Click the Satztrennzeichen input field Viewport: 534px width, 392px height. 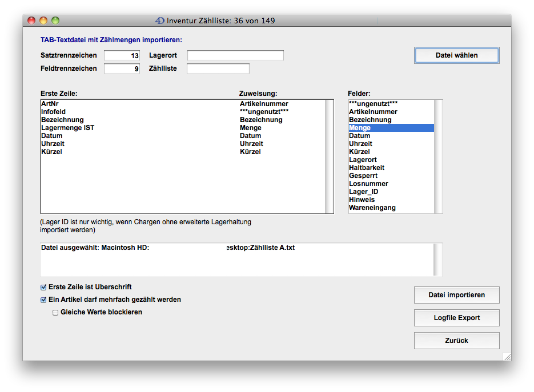[122, 56]
